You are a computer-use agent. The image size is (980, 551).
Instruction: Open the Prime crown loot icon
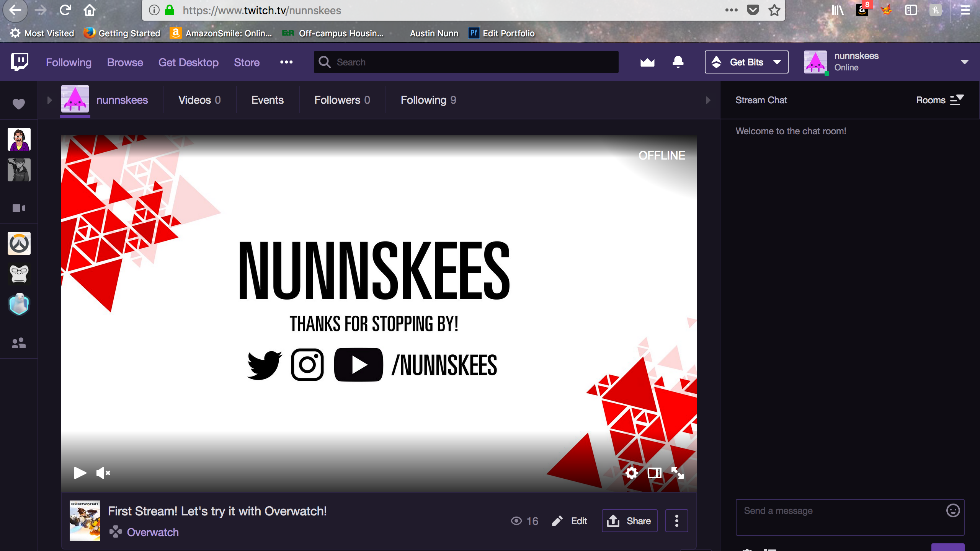[647, 62]
